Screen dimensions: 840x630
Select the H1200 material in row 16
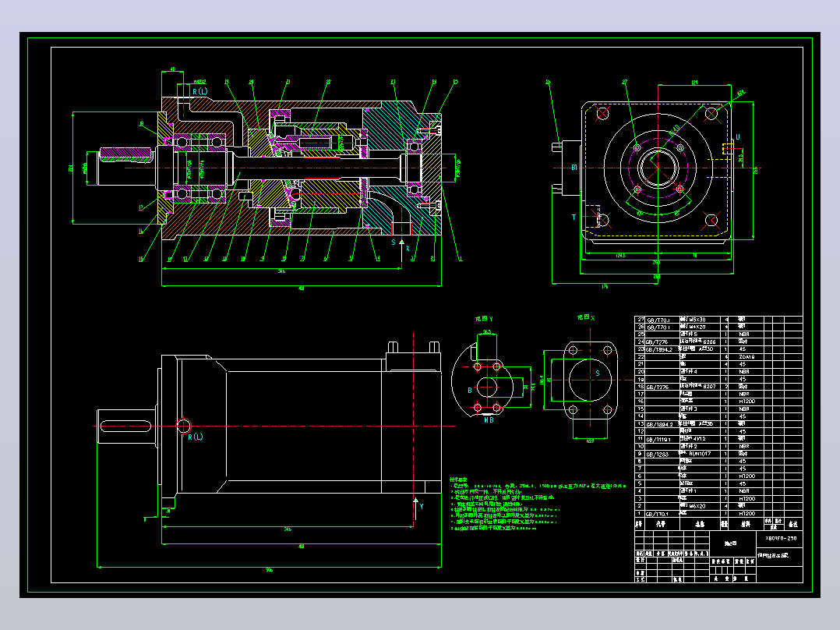point(746,402)
